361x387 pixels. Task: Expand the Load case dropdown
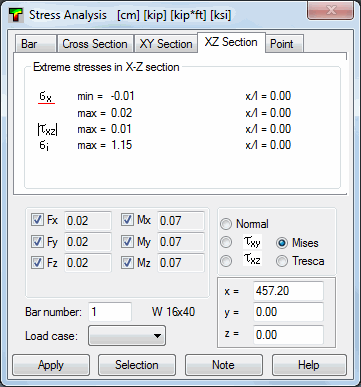[127, 336]
